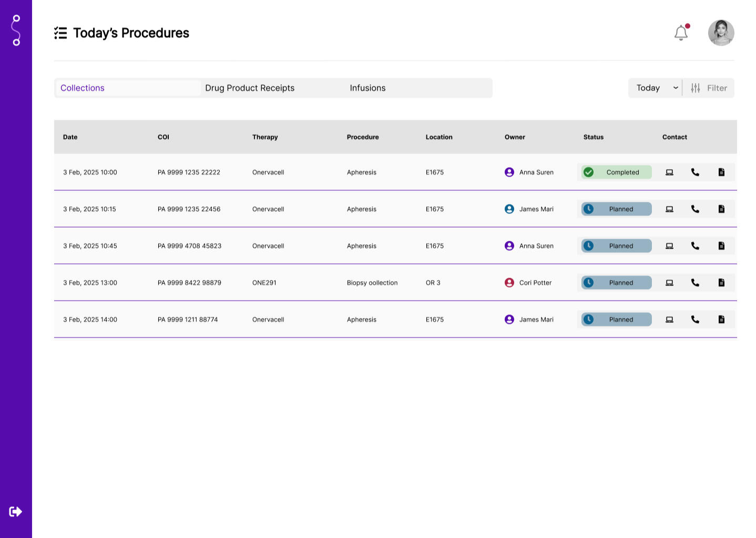Open the notification bell

point(680,33)
